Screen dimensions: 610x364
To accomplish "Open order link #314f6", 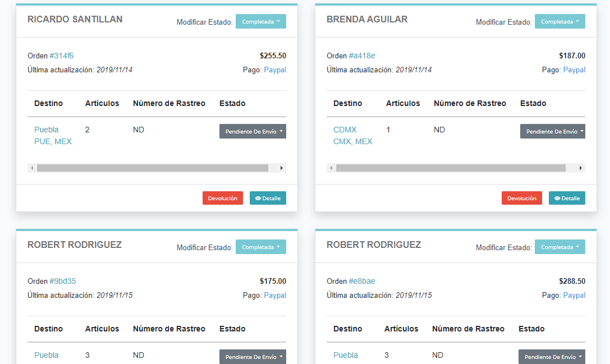I will 62,56.
